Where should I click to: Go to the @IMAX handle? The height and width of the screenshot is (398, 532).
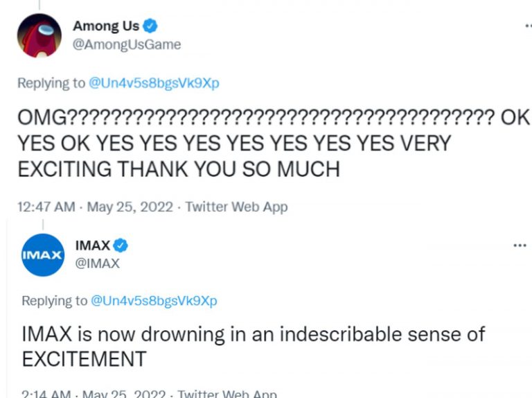(97, 263)
